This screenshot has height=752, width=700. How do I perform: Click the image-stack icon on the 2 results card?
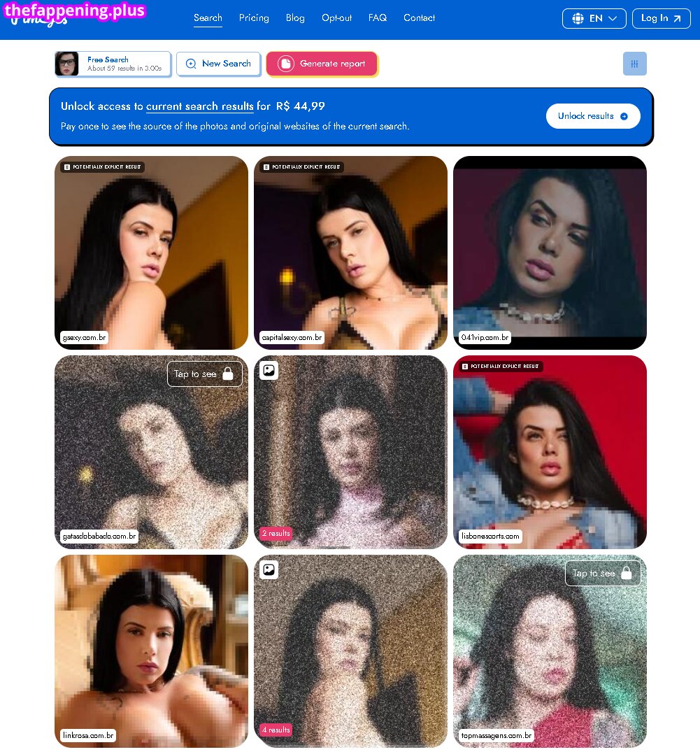269,370
